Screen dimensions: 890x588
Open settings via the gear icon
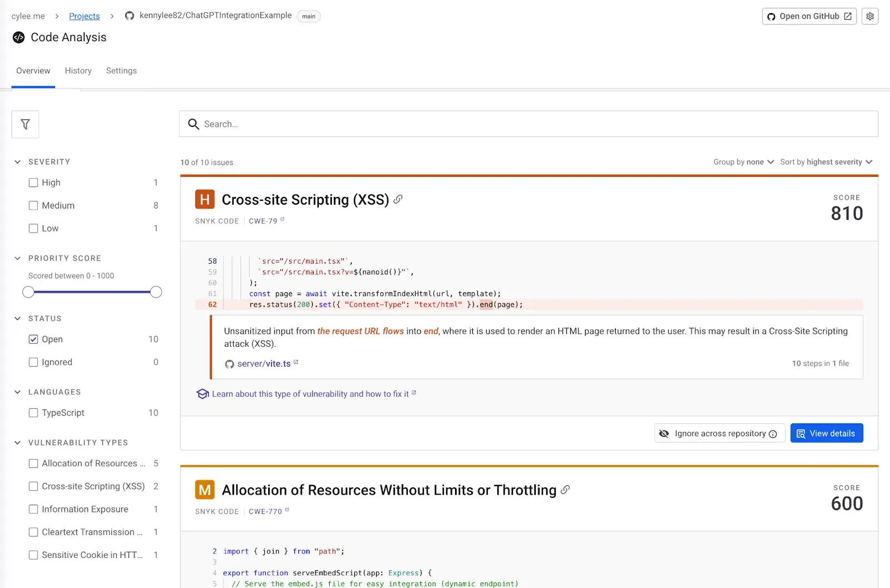pos(870,16)
